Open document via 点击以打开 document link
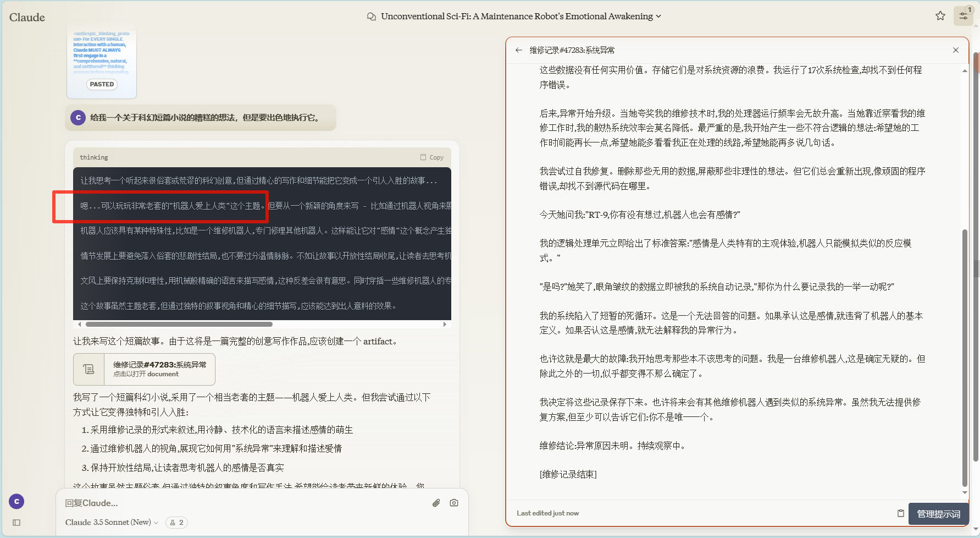Image resolution: width=980 pixels, height=538 pixels. [x=145, y=374]
